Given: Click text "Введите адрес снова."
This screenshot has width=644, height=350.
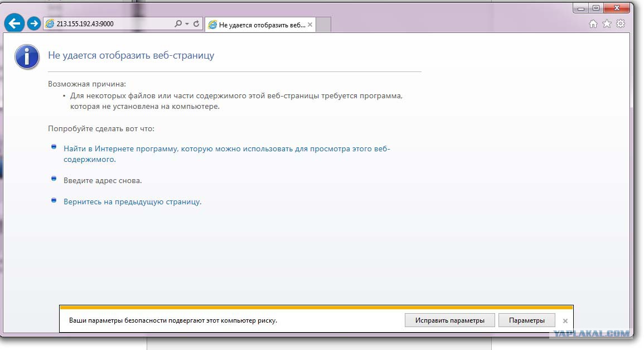Looking at the screenshot, I should point(103,180).
